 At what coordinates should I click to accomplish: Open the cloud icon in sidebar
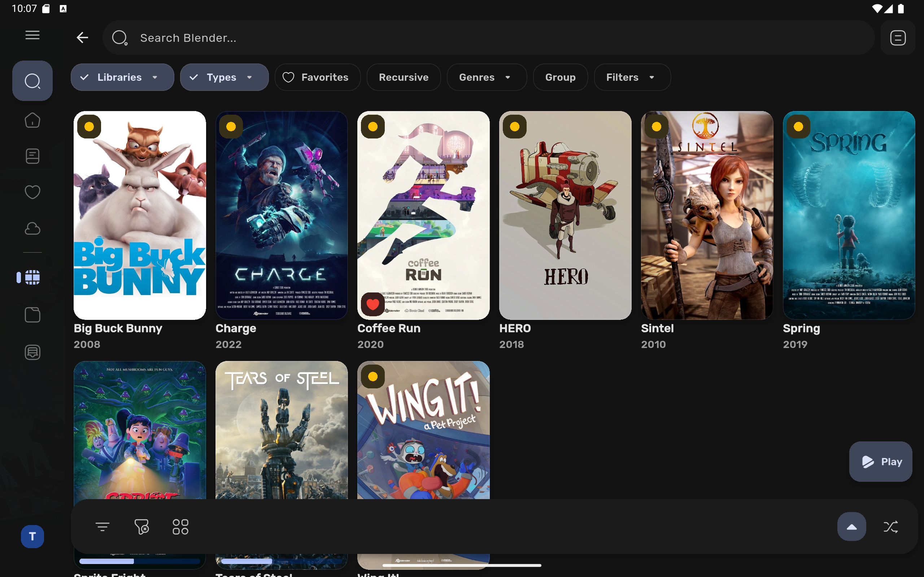[x=32, y=229]
